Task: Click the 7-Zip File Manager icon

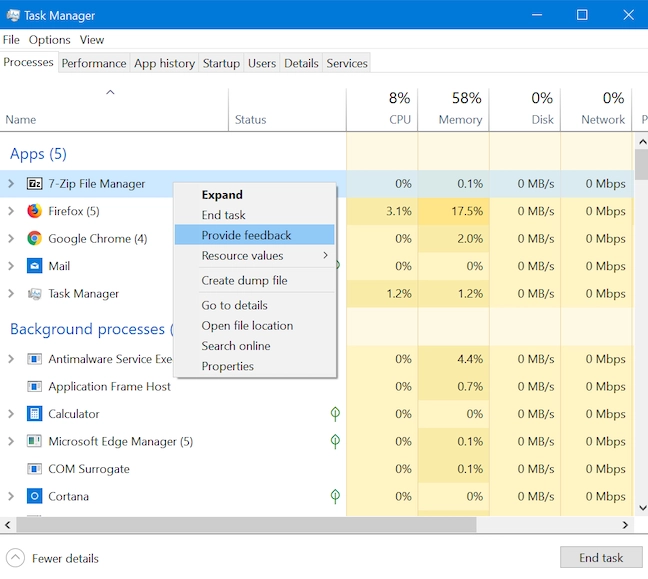Action: [34, 183]
